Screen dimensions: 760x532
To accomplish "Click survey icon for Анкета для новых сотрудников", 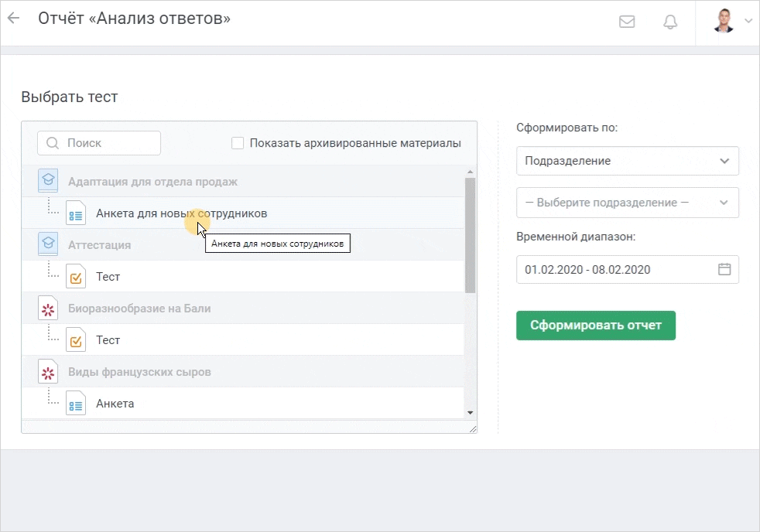I will point(76,213).
